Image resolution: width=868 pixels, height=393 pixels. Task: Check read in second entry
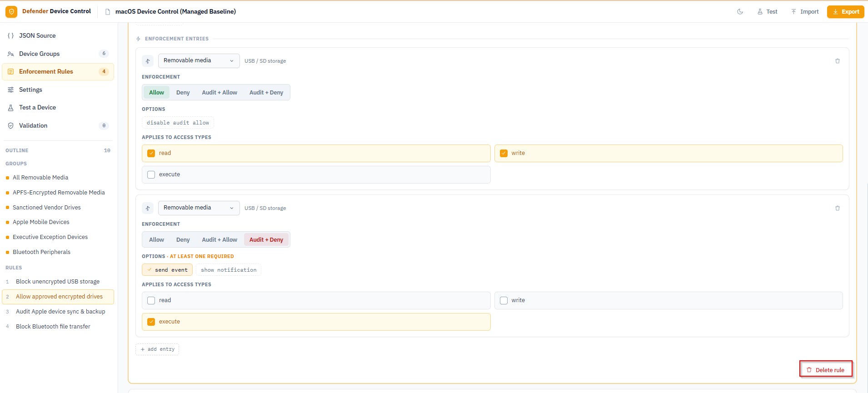coord(316,300)
